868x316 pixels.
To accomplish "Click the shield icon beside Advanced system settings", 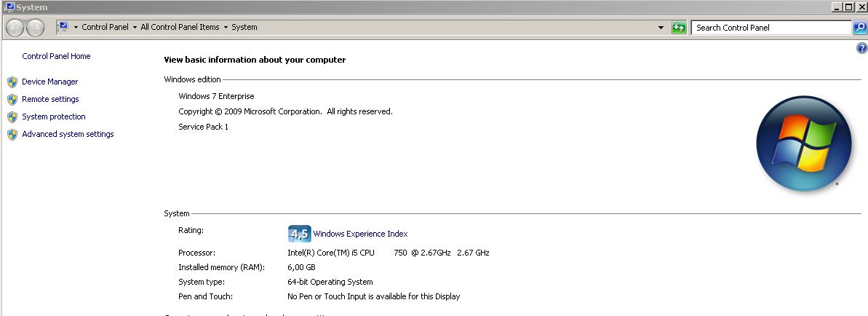I will [12, 135].
